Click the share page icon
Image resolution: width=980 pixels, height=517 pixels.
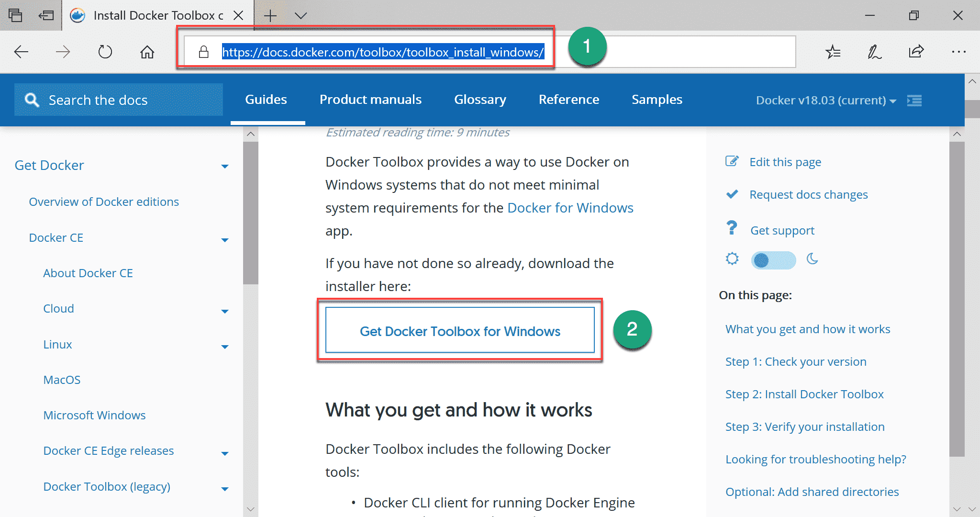click(916, 52)
